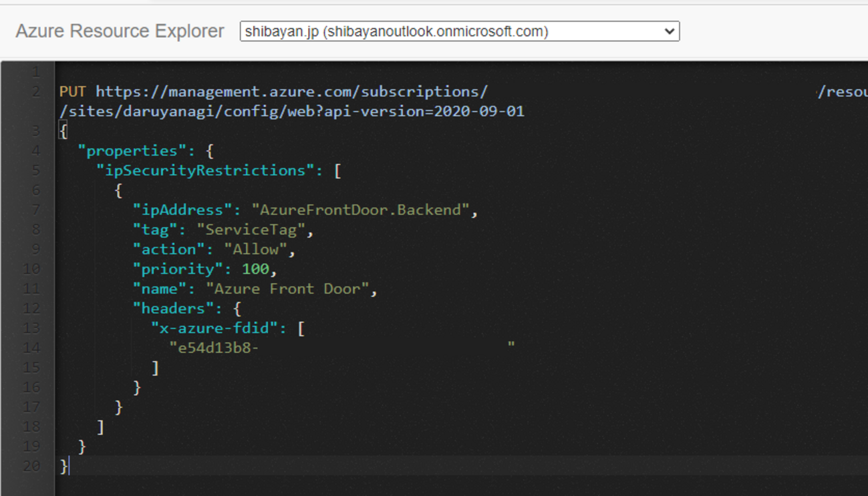This screenshot has height=496, width=868.
Task: Click the "e54d13b8-" ID value
Action: 214,348
